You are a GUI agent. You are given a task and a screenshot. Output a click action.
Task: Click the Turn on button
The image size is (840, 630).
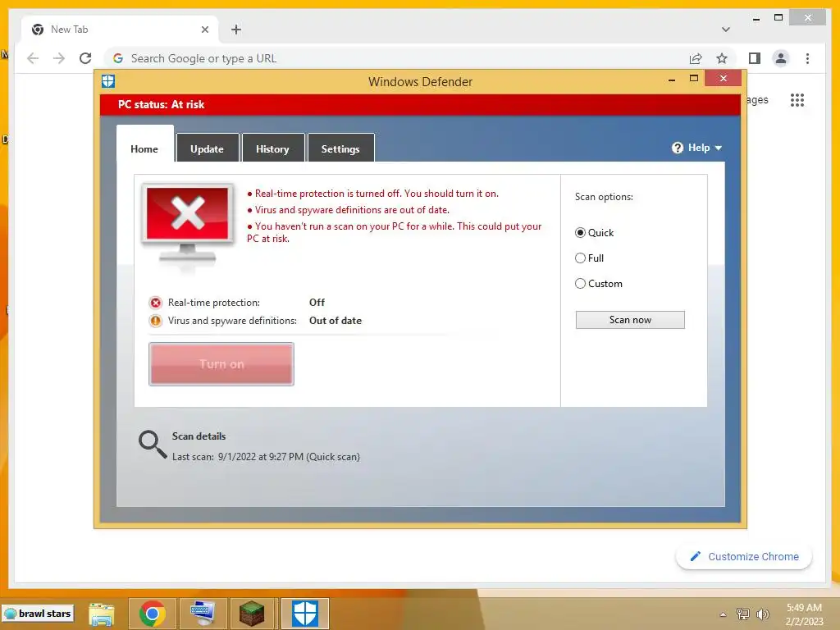click(221, 364)
